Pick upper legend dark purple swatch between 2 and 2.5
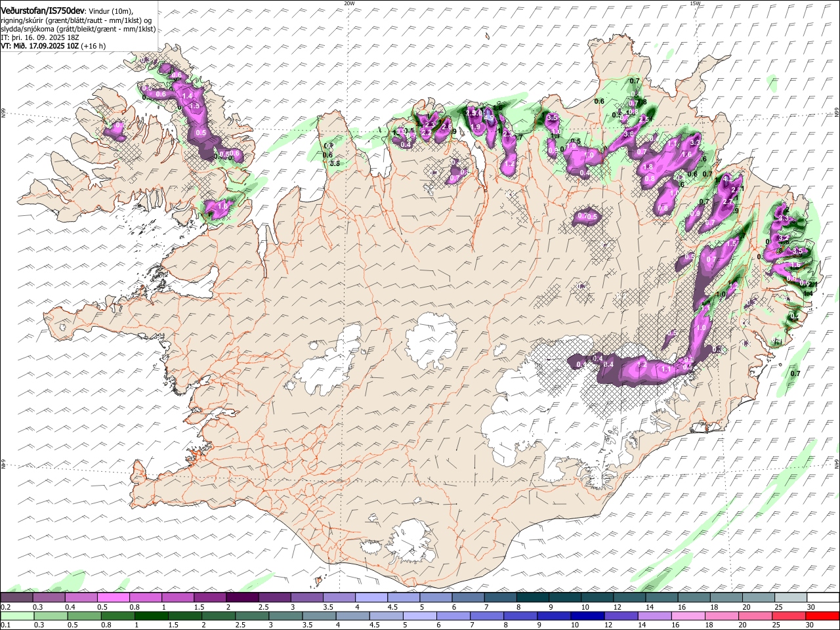840x630 pixels. (x=241, y=598)
